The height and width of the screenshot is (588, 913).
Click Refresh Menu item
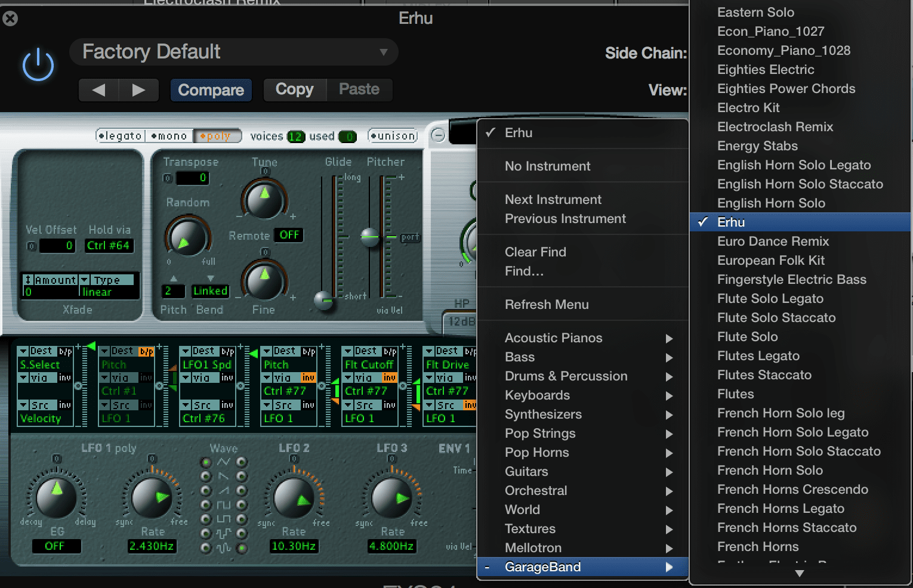tap(583, 304)
